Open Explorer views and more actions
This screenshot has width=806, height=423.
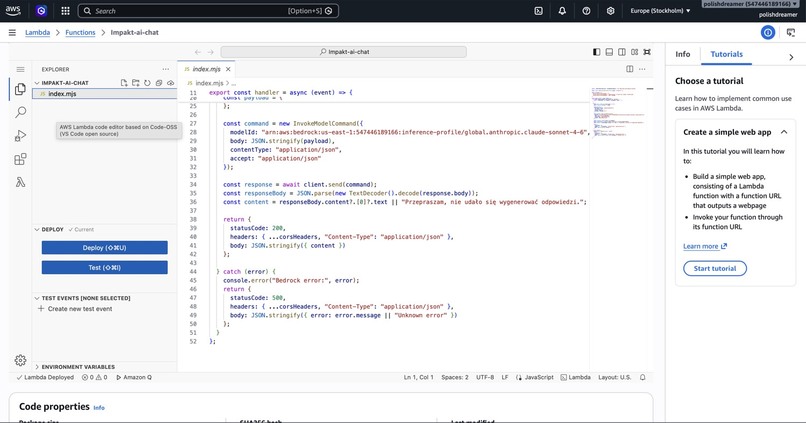coord(166,69)
